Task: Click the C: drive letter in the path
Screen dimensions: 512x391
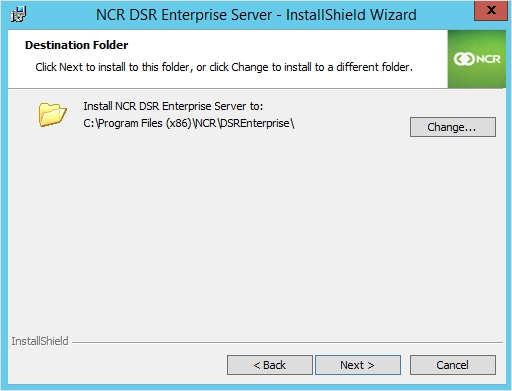Action: tap(89, 123)
